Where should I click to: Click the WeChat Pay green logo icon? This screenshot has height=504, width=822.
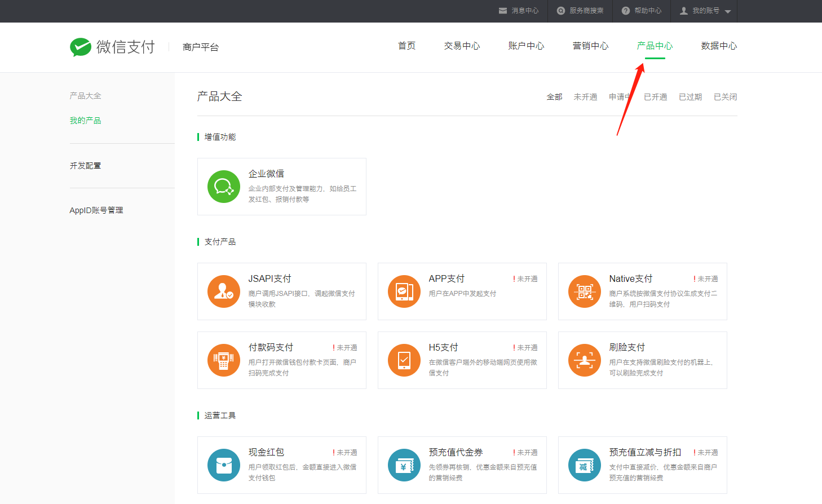tap(81, 47)
